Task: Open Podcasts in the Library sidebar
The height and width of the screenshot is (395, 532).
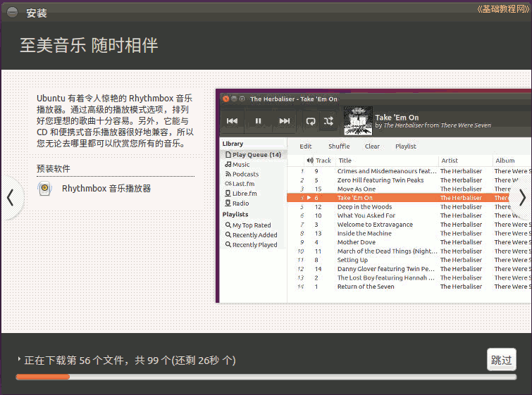Action: 242,174
